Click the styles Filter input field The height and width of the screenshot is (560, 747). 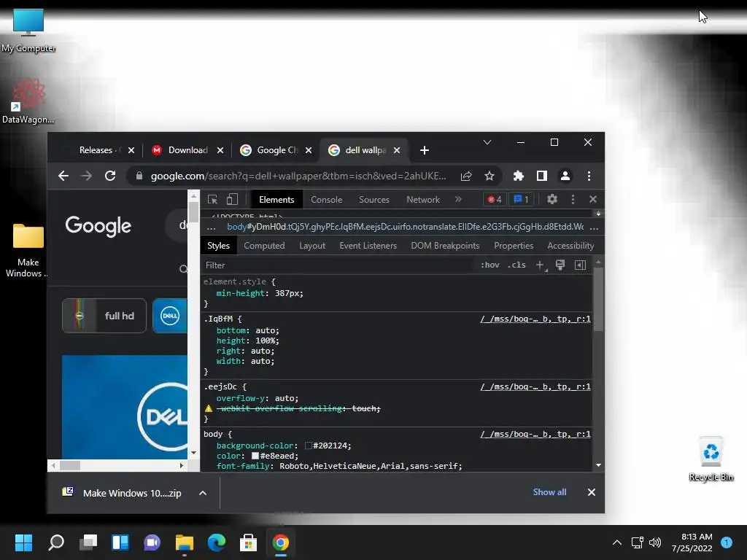tap(338, 265)
